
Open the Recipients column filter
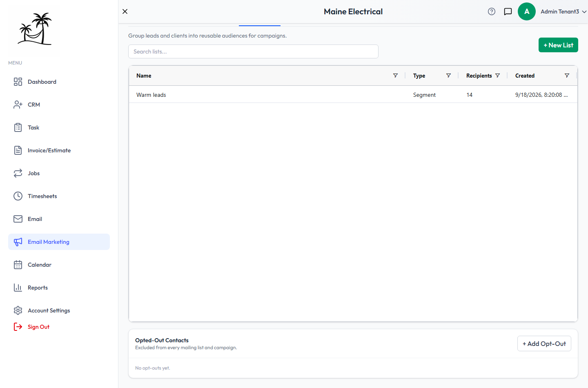tap(497, 76)
